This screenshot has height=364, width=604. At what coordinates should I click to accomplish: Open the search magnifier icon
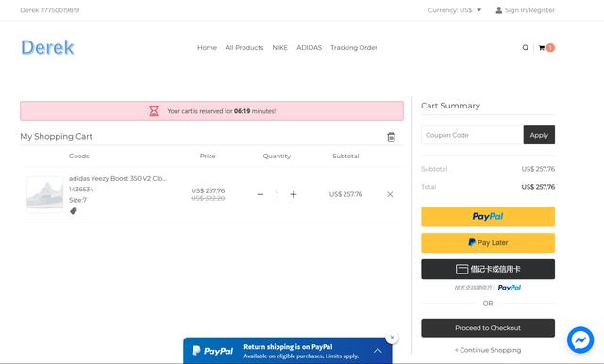525,48
